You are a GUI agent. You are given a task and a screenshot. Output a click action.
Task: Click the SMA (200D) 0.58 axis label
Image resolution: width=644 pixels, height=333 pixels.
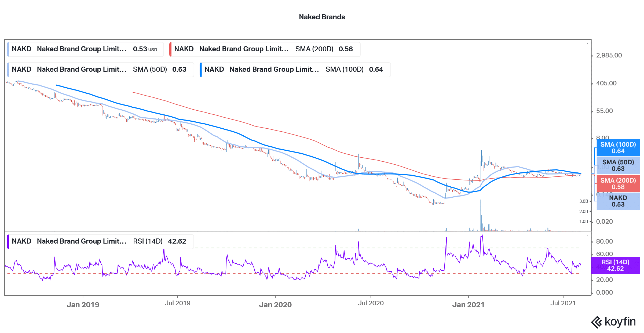tap(618, 184)
